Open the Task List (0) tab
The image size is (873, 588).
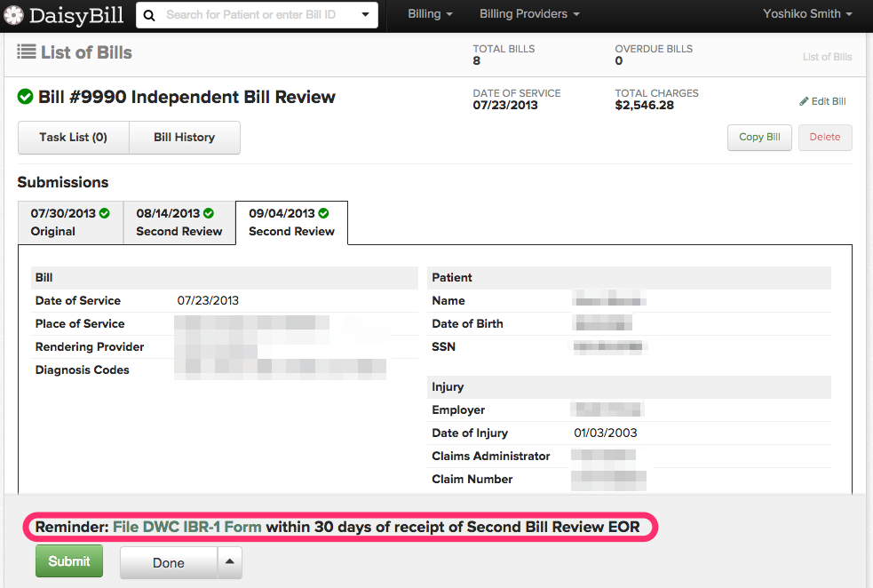pyautogui.click(x=74, y=138)
